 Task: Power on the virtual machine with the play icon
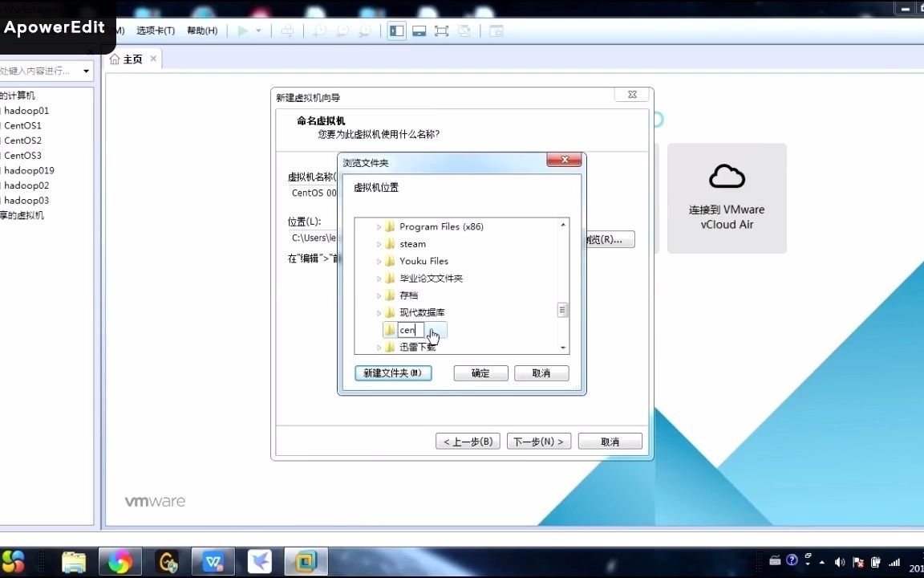(x=242, y=30)
